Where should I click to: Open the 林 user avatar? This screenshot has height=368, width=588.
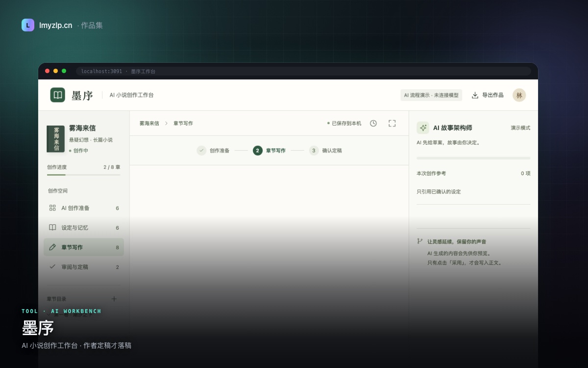pos(519,95)
